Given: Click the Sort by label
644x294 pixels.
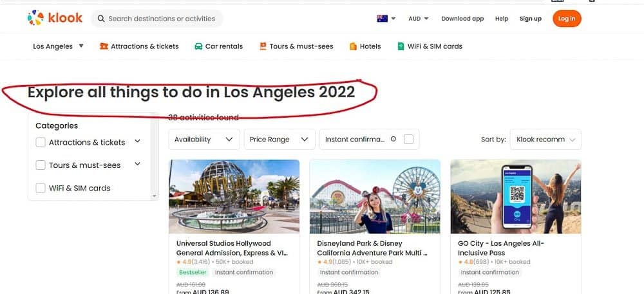Looking at the screenshot, I should [493, 140].
